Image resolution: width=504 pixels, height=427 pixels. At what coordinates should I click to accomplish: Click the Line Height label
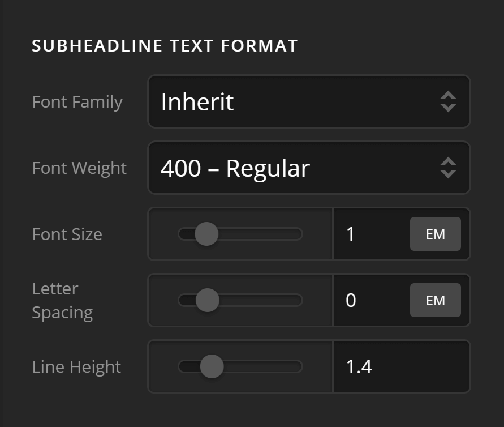[76, 366]
